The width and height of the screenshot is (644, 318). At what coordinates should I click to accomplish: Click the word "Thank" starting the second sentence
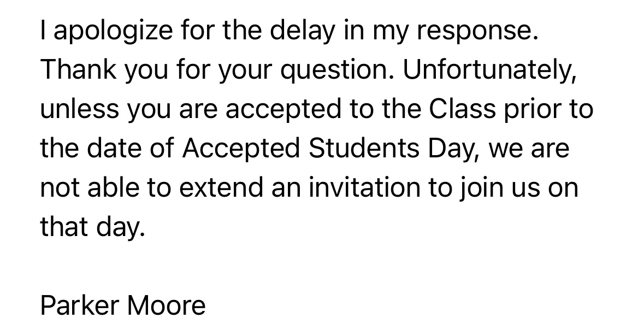(x=79, y=69)
